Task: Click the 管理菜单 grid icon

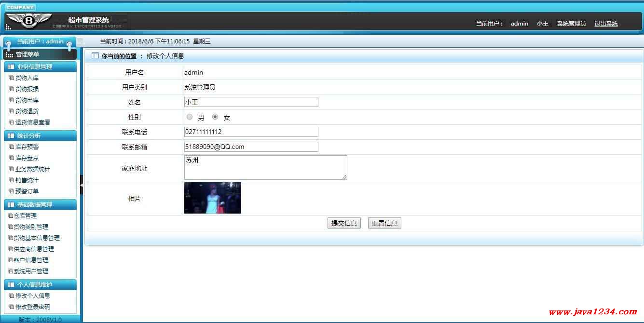Action: click(10, 55)
